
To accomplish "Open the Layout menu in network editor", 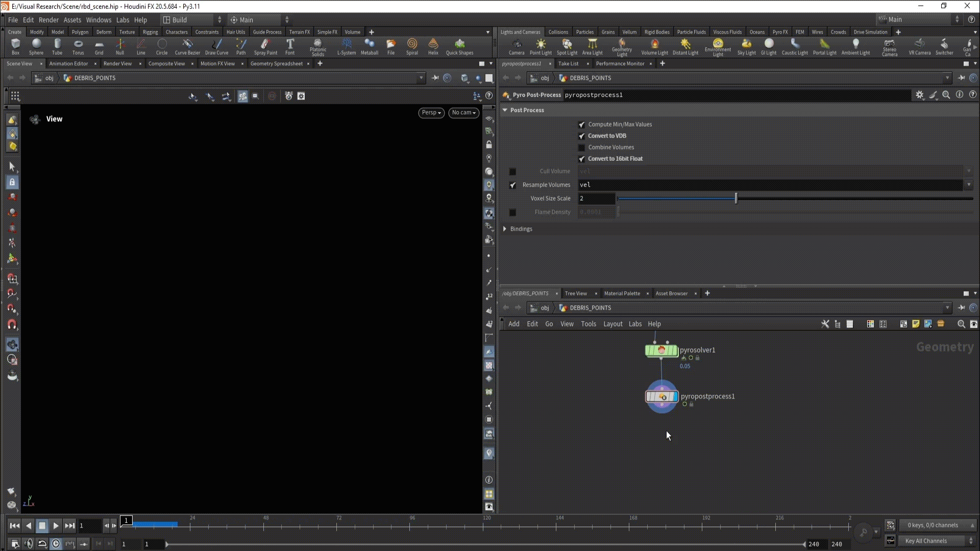I will (612, 324).
